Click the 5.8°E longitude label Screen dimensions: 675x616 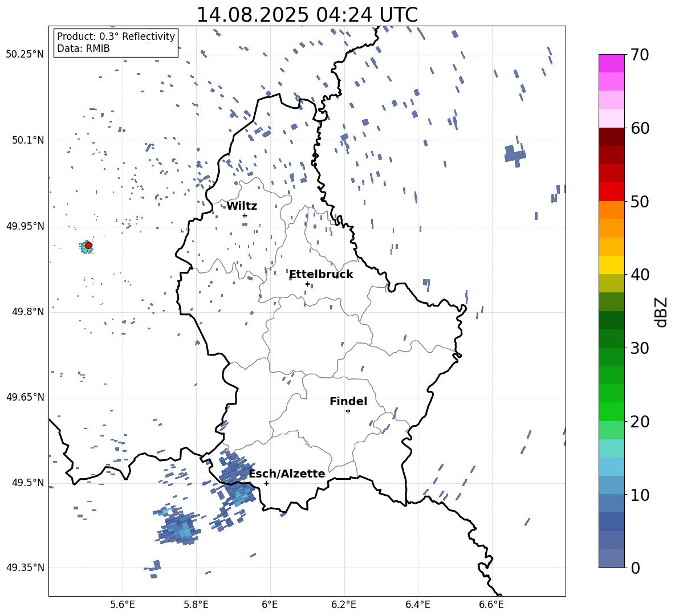click(196, 605)
